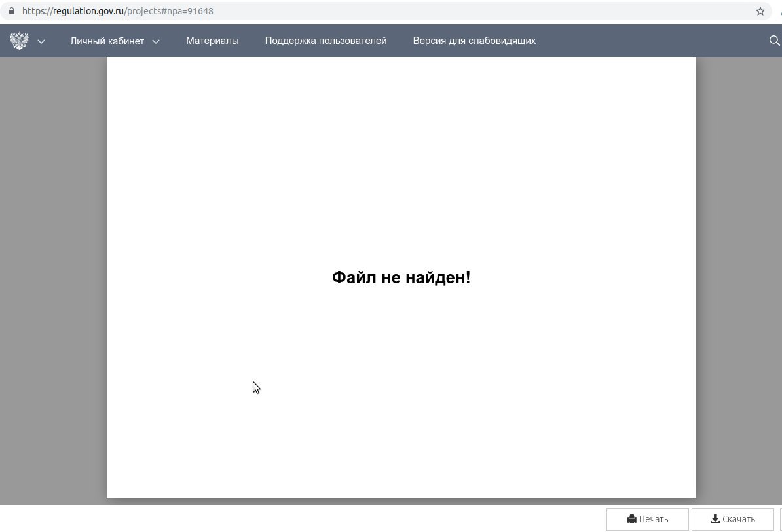Viewport: 782px width, 532px height.
Task: Open the Личный кабинет menu
Action: [107, 41]
